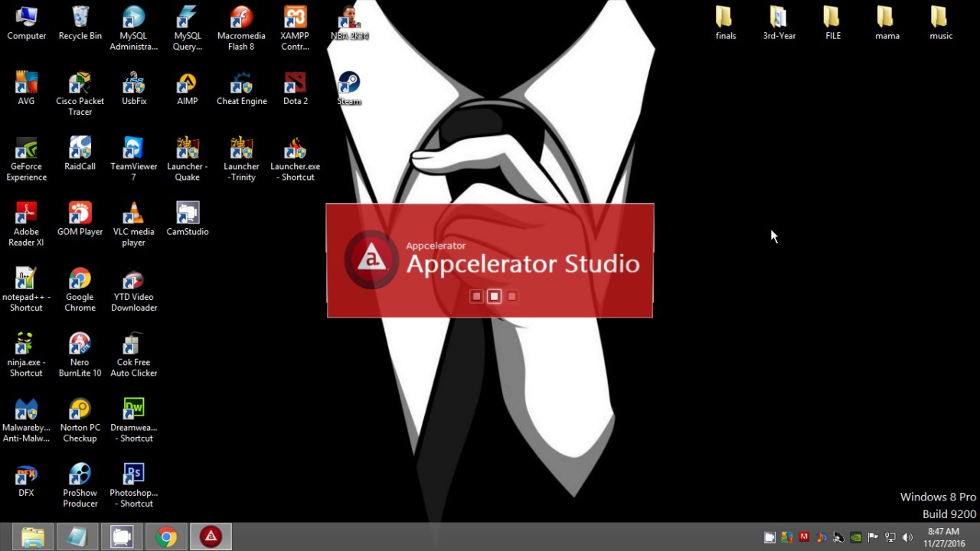Select Photoshop - Shortcut icon
The height and width of the screenshot is (551, 980).
134,485
